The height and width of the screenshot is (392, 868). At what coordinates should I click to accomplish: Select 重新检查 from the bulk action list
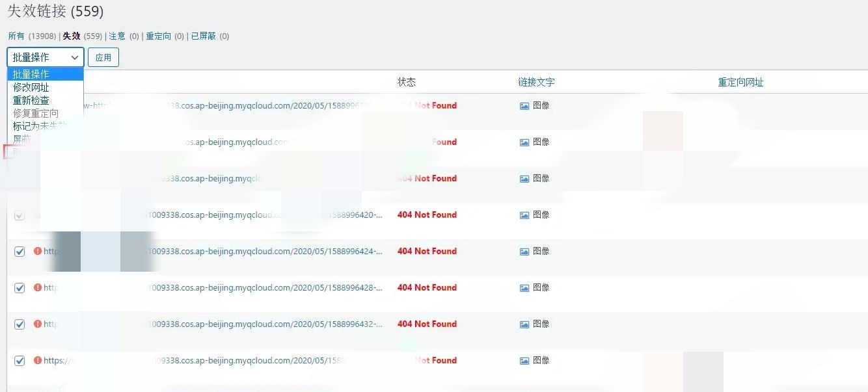[31, 100]
